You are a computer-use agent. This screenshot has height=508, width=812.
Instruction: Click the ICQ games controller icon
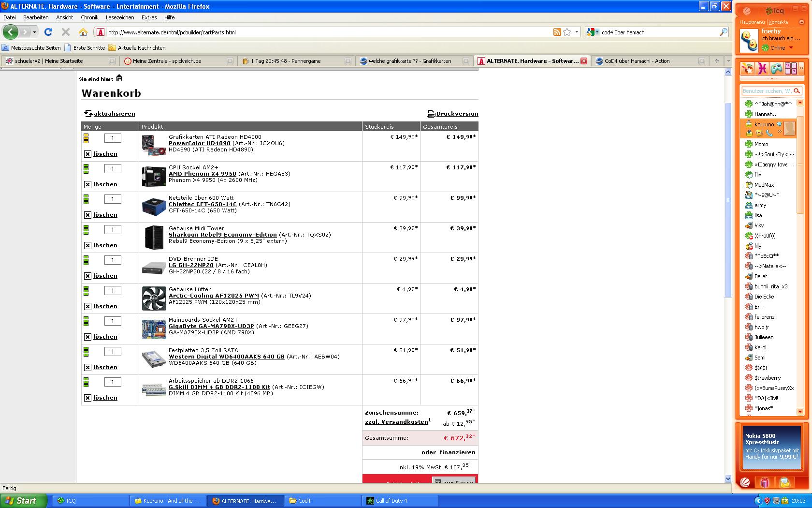(777, 68)
